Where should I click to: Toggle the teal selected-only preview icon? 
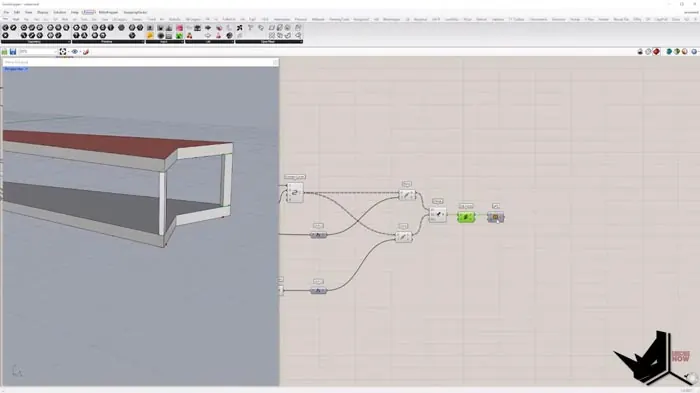(669, 52)
